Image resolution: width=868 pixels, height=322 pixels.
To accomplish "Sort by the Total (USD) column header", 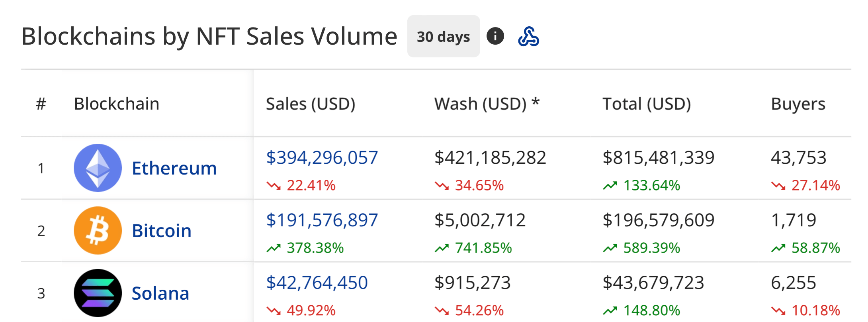I will tap(647, 104).
